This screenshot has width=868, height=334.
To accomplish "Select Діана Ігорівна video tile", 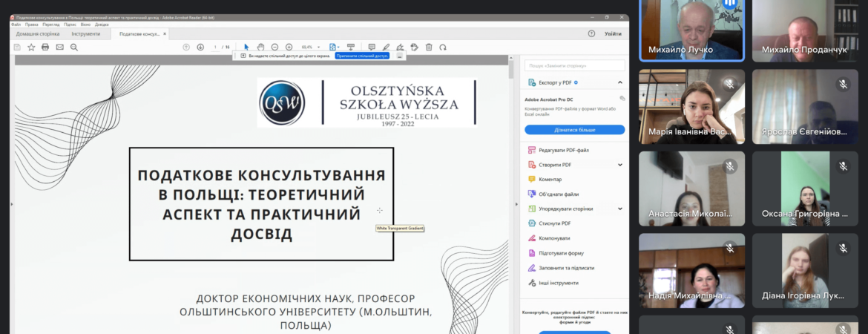I will [805, 270].
